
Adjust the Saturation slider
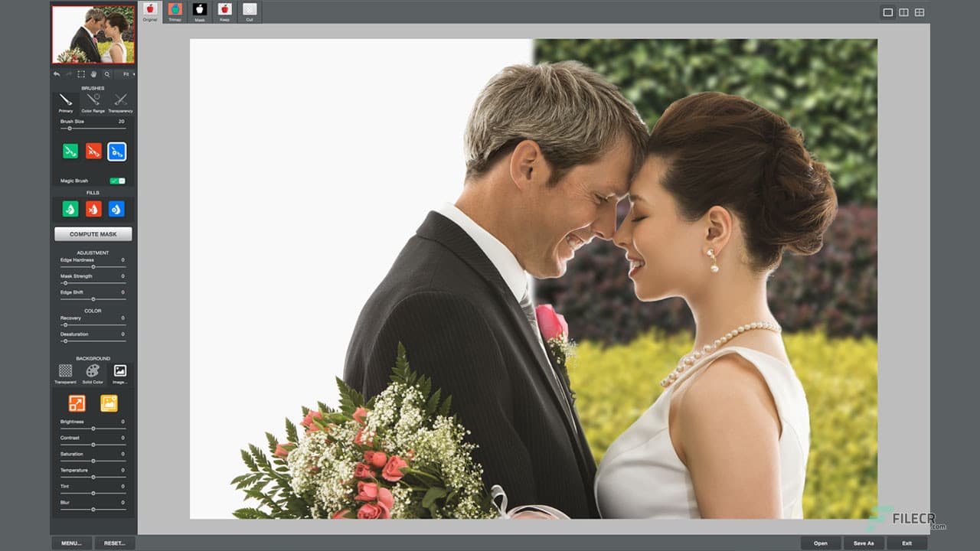pyautogui.click(x=93, y=461)
